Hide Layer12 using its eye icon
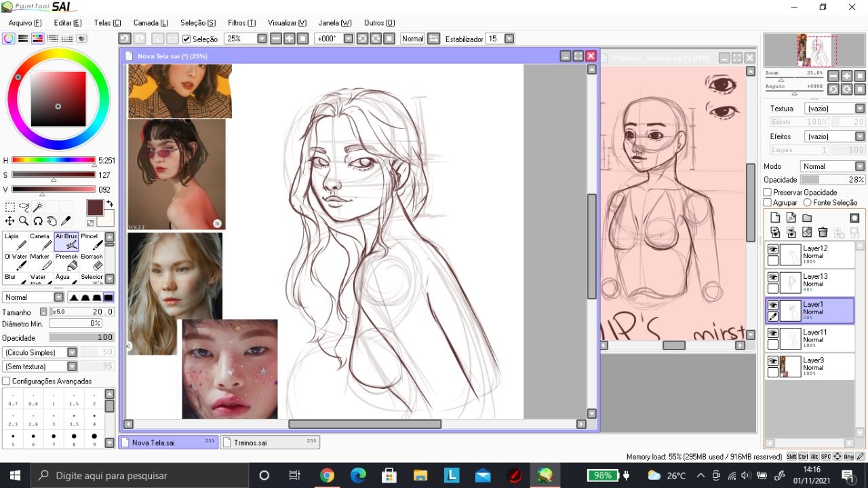Image resolution: width=868 pixels, height=488 pixels. click(x=773, y=250)
